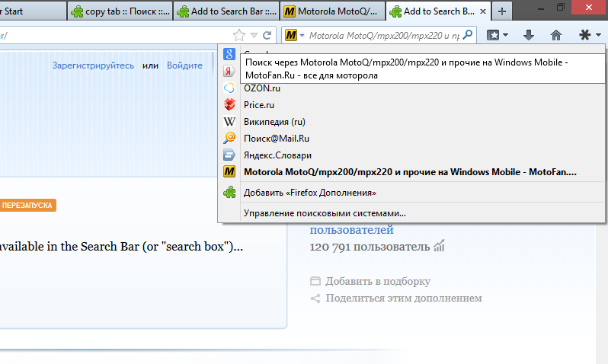
Task: Expand the asterisk button dropdown arrow
Action: point(598,35)
